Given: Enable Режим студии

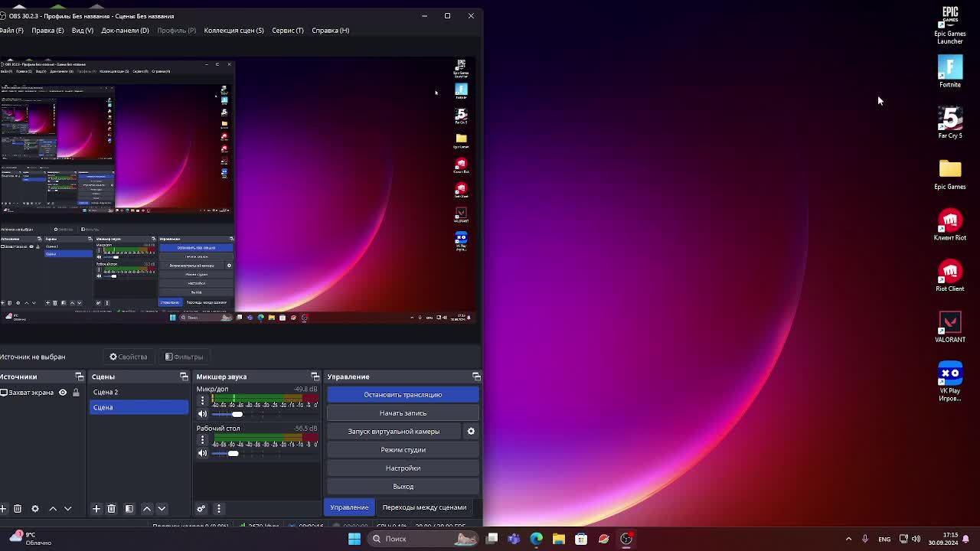Looking at the screenshot, I should (403, 450).
